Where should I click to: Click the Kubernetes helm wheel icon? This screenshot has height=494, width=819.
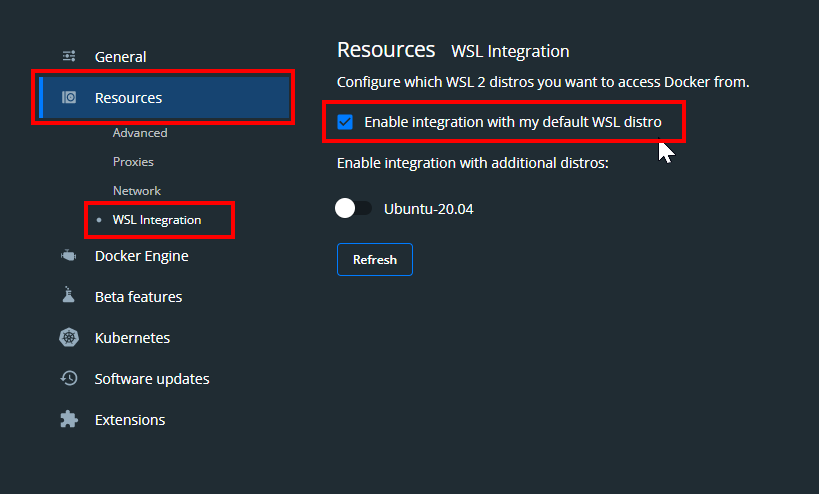[x=69, y=338]
